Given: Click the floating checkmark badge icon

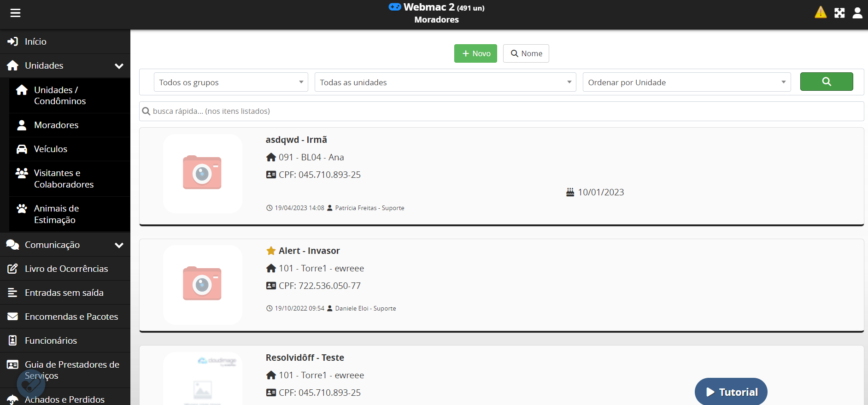Looking at the screenshot, I should coord(31,383).
